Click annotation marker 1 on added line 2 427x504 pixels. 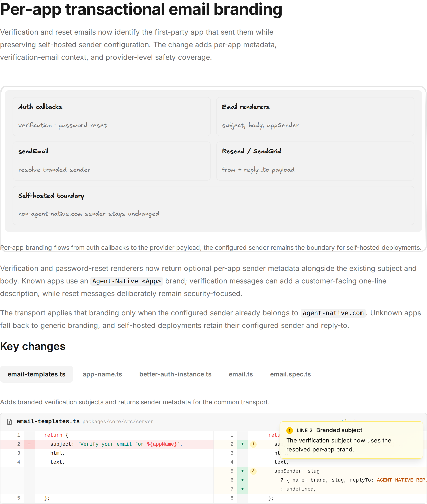pyautogui.click(x=253, y=444)
